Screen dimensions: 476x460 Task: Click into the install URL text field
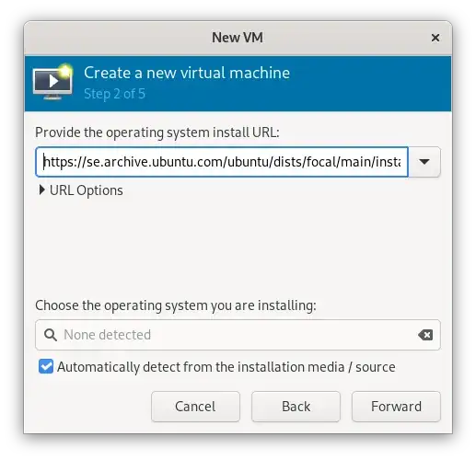coord(222,162)
